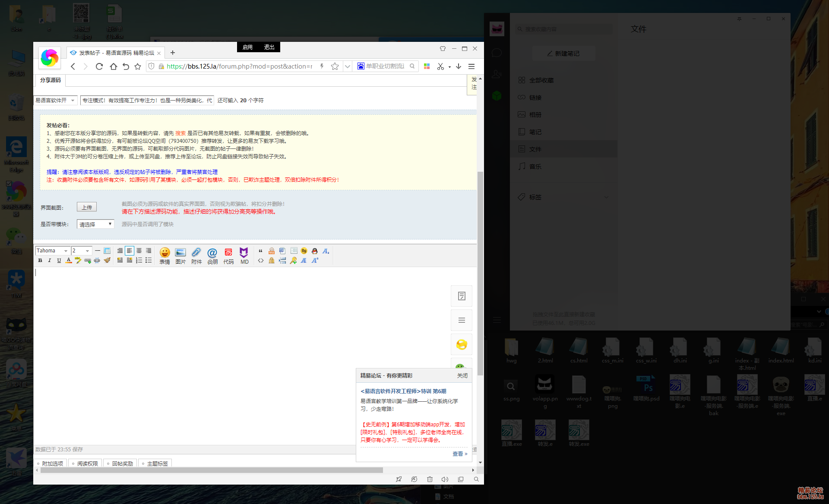Click the post title input field
Screen dimensions: 829x504
(x=147, y=101)
